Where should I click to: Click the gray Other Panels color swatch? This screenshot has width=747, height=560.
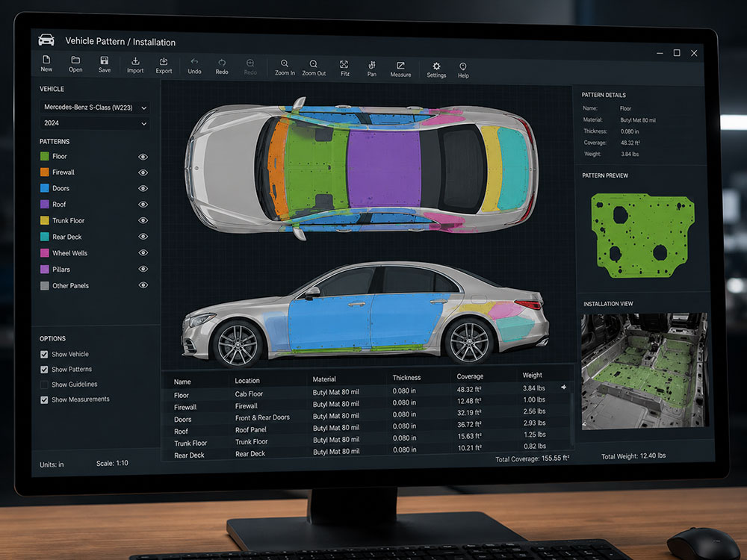(x=44, y=286)
